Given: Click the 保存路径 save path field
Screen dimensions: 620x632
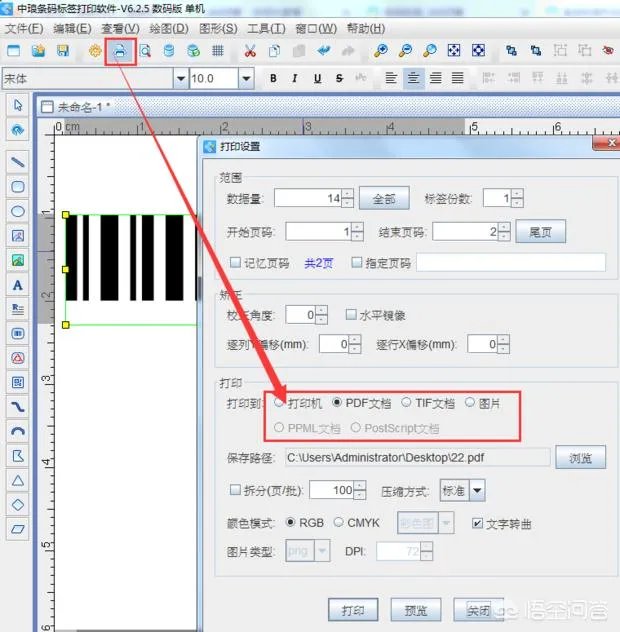Looking at the screenshot, I should click(418, 457).
